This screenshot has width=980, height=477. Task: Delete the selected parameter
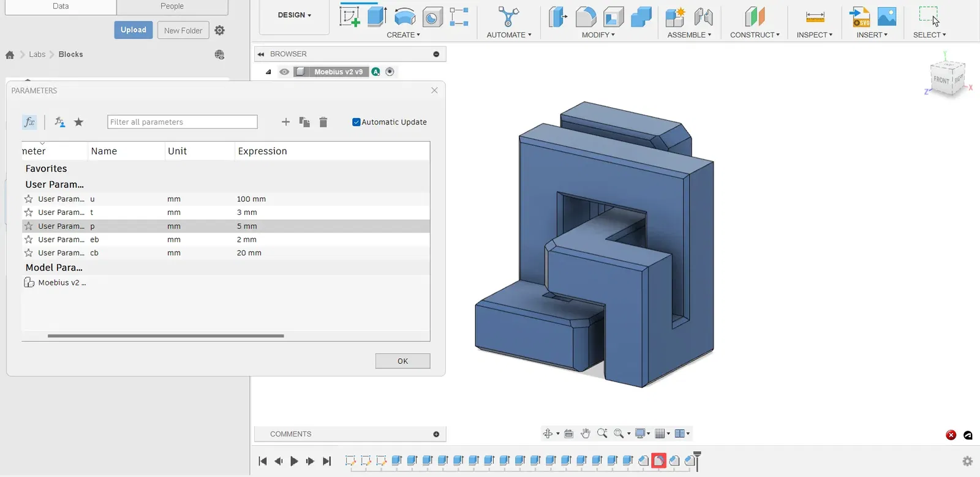[x=323, y=122]
